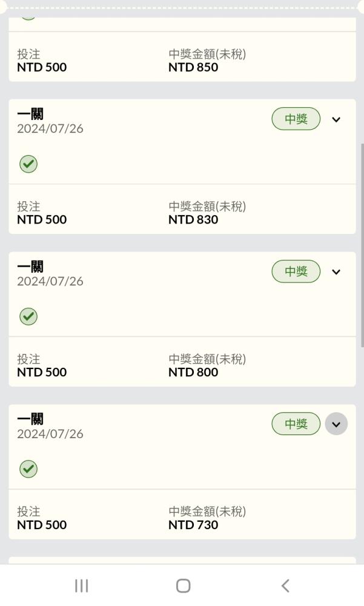
Task: Tap the 中獎 badge on the NTD 830 card
Action: tap(296, 119)
